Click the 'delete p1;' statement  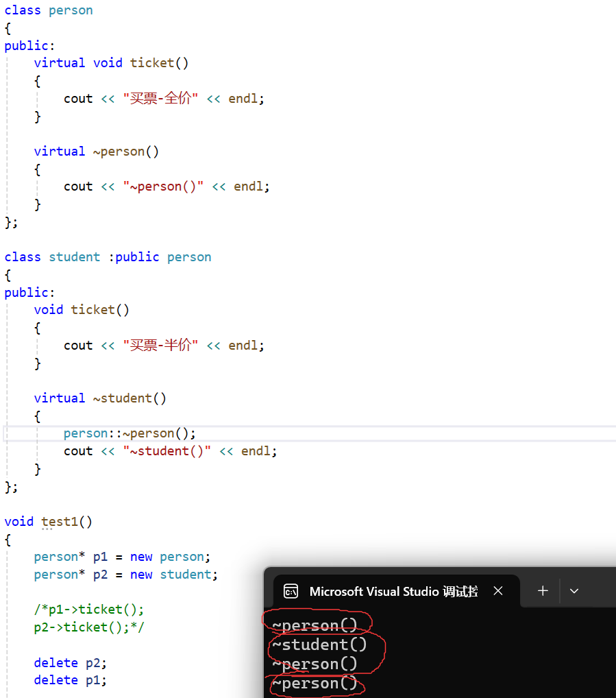click(71, 680)
